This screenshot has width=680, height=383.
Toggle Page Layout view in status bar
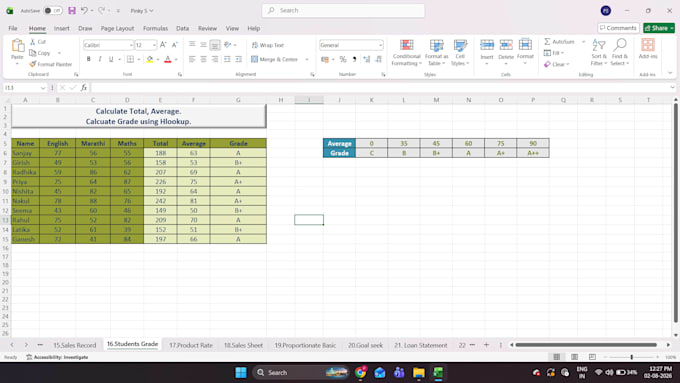pos(574,357)
